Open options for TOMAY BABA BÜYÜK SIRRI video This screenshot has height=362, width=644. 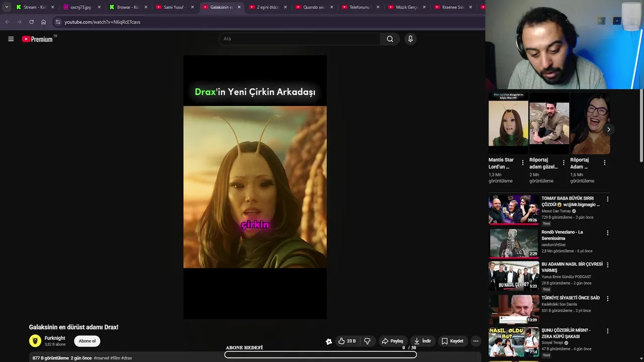[x=607, y=199]
